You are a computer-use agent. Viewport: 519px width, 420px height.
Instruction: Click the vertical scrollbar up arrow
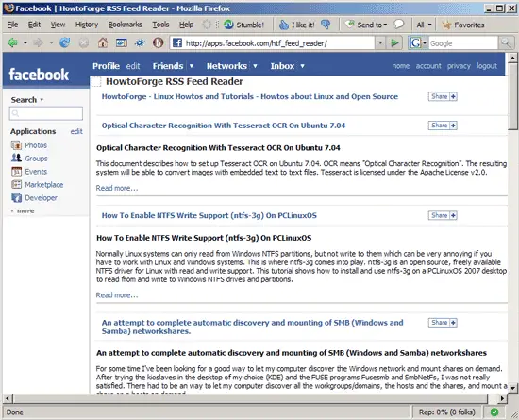tap(512, 58)
